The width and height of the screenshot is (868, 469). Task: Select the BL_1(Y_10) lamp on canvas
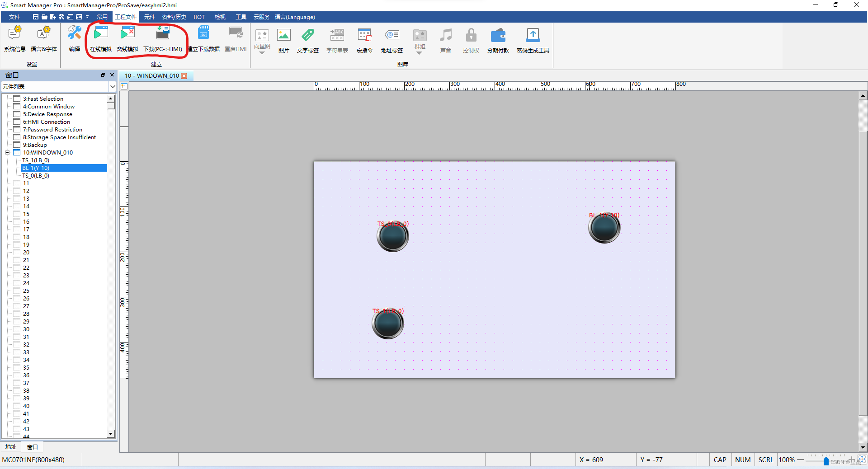coord(604,228)
